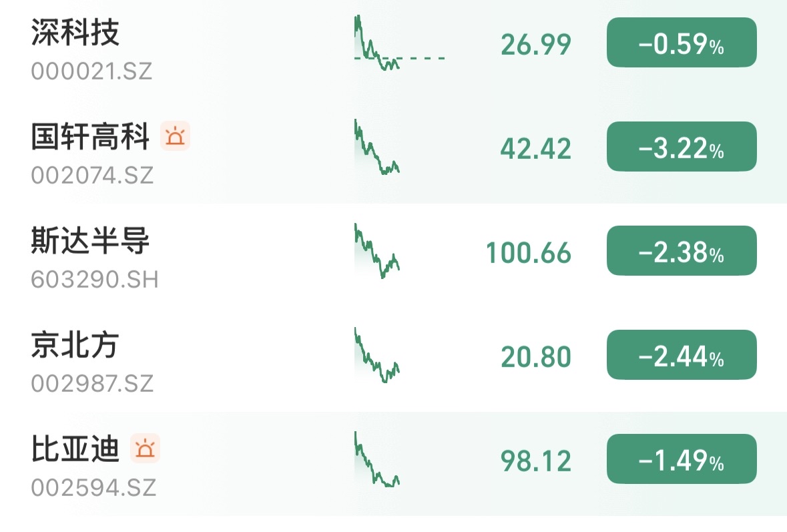
Task: Tap the -3.22% change button
Action: (681, 148)
